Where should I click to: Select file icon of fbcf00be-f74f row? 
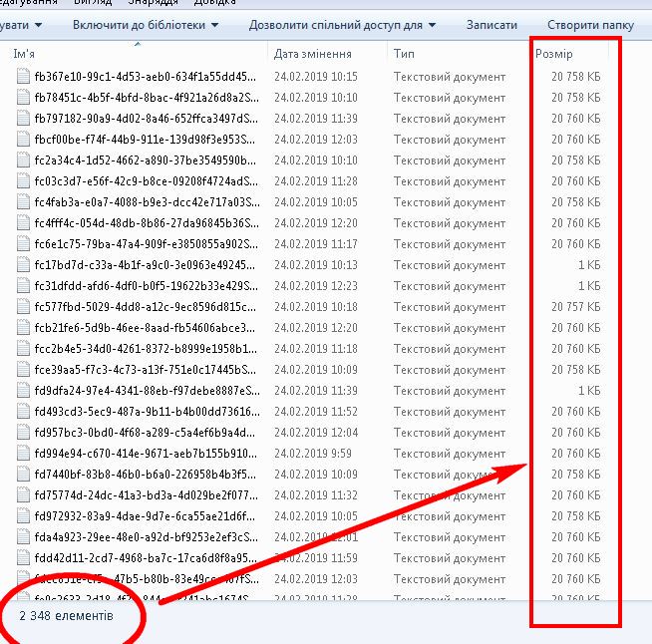coord(23,140)
